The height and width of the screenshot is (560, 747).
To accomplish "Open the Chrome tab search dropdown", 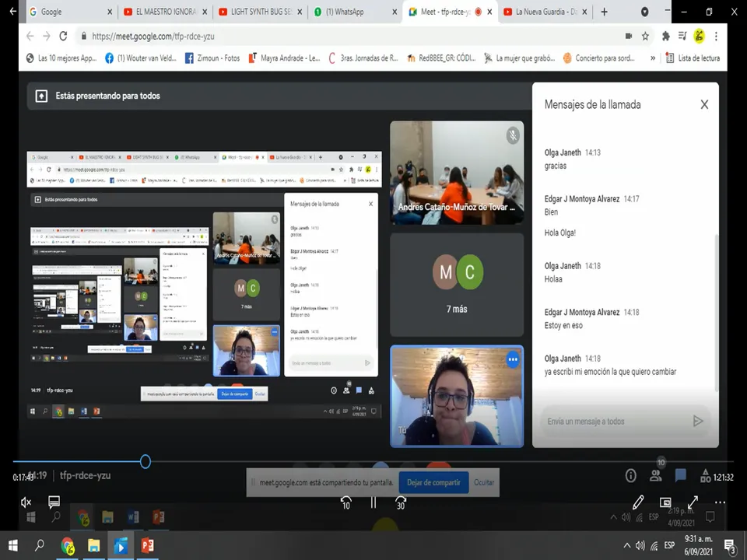I will click(644, 12).
